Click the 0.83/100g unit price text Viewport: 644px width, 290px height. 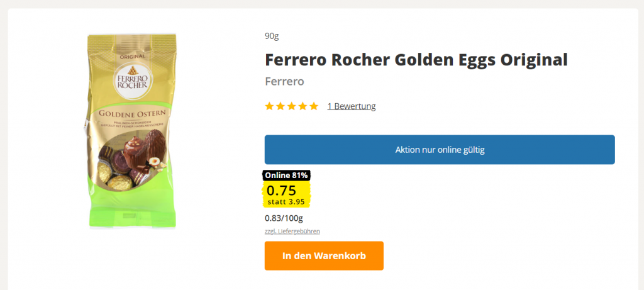pos(284,218)
